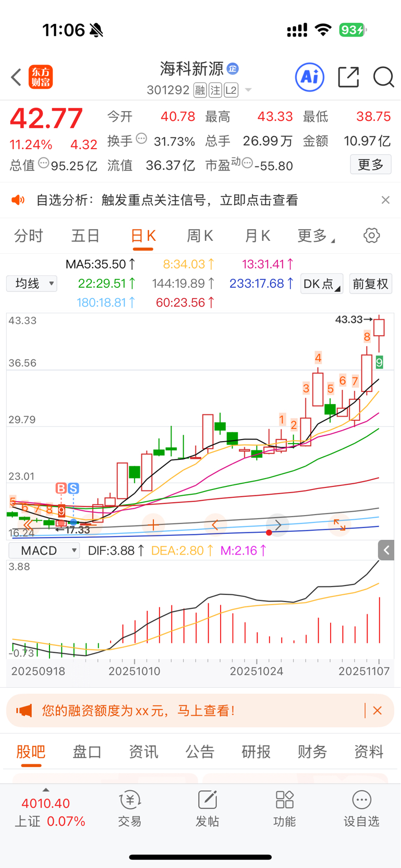Viewport: 401px width, 868px height.
Task: Select the 股吧 tab
Action: pos(31,752)
